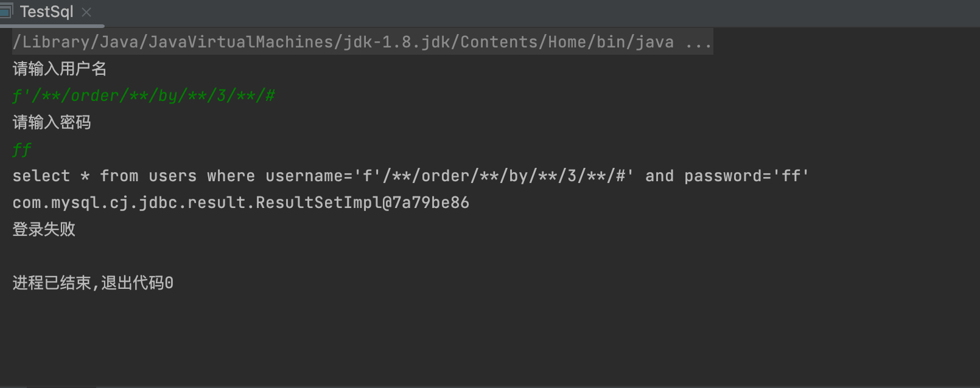The height and width of the screenshot is (388, 980).
Task: Click the green username input with order by
Action: coord(144,95)
